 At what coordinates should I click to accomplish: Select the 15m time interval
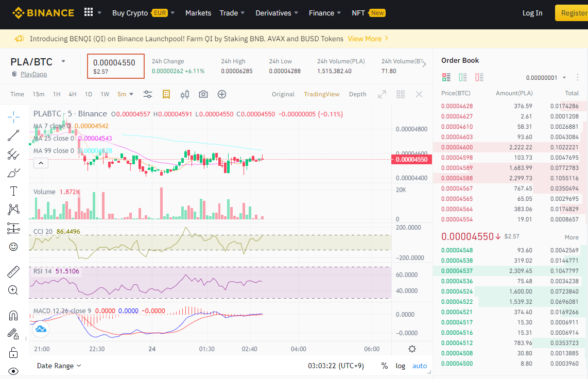38,94
